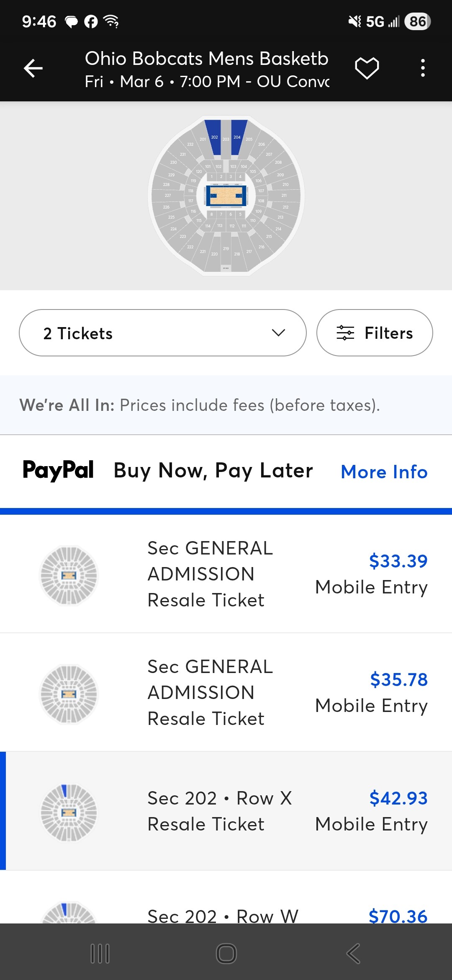Select blue section 204 on seat map
Screen dimensions: 452x980
[x=237, y=137]
